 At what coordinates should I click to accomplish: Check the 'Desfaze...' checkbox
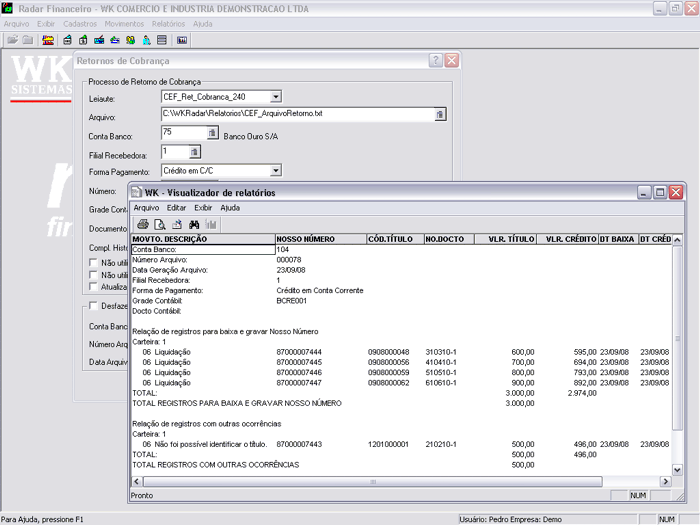tap(94, 306)
